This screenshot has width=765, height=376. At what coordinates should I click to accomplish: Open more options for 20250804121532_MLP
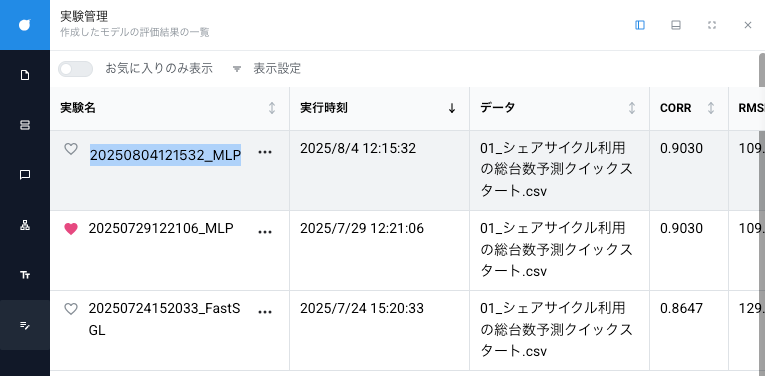265,152
